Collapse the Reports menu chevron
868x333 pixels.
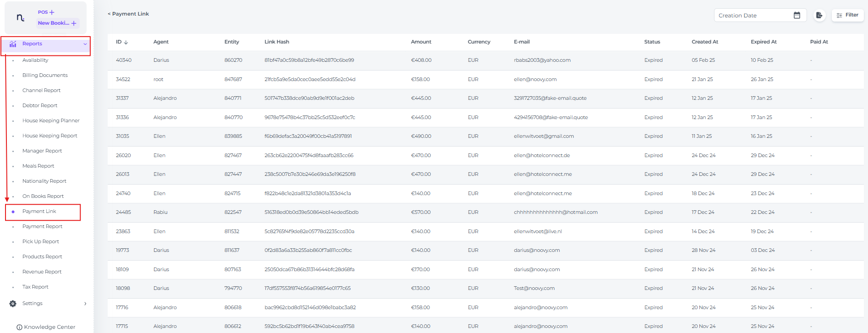[x=85, y=44]
